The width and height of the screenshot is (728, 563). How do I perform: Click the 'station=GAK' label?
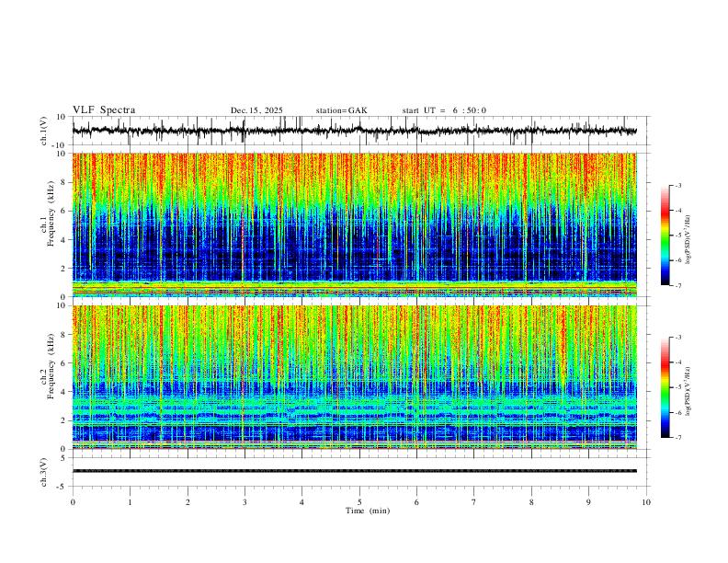(x=341, y=110)
